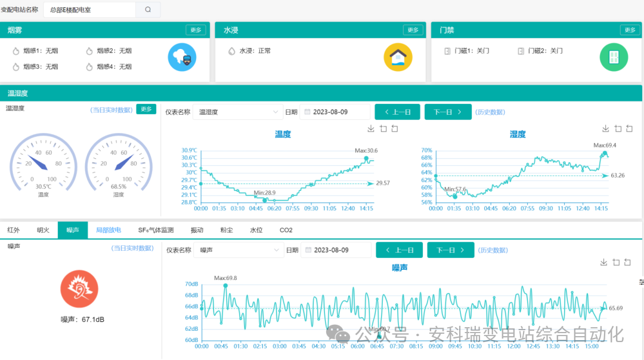Click 上一日 button for temperature-humidity charts
The width and height of the screenshot is (644, 360).
398,112
